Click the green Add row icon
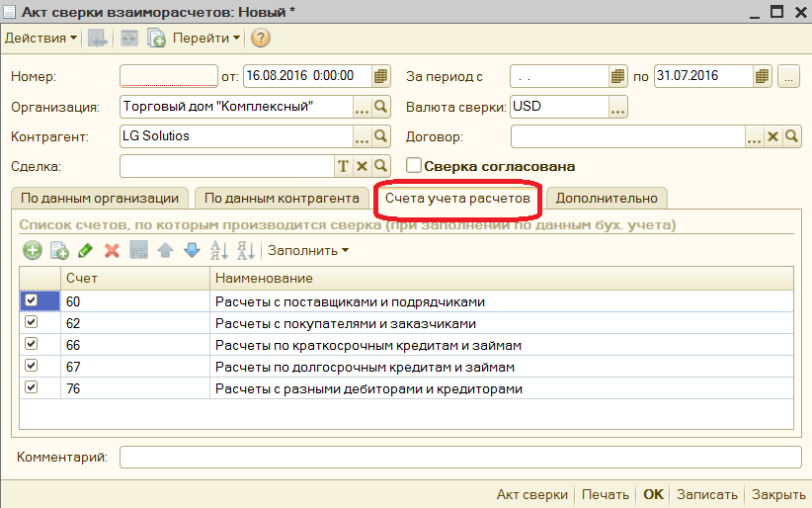Viewport: 812px width, 508px height. [x=33, y=251]
